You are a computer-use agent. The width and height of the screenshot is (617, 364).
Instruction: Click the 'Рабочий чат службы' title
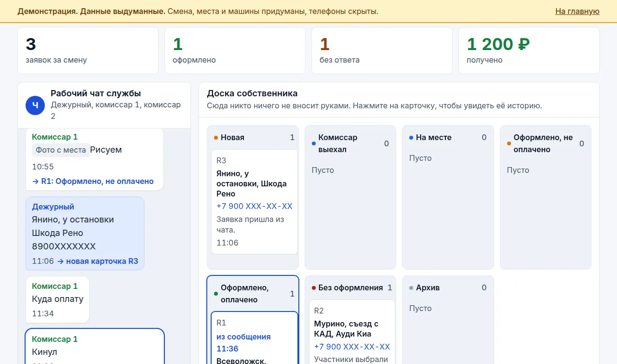96,93
